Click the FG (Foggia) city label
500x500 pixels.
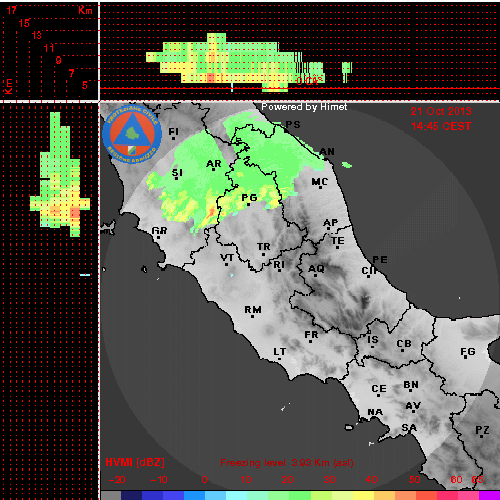point(468,352)
